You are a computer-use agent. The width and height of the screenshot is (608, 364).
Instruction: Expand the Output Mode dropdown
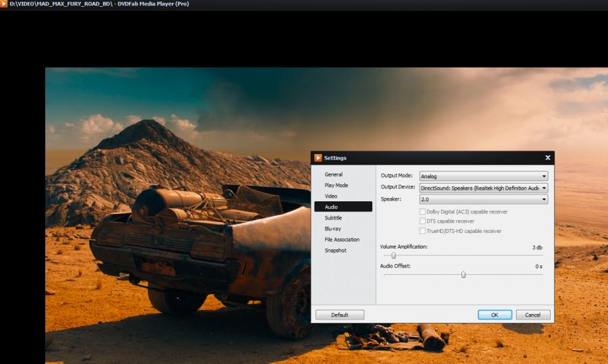tap(484, 176)
